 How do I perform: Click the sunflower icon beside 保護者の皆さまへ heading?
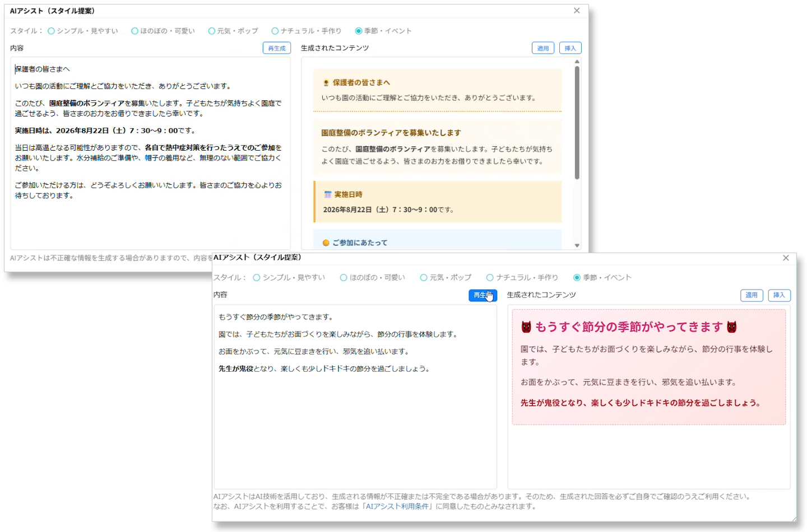pos(326,83)
